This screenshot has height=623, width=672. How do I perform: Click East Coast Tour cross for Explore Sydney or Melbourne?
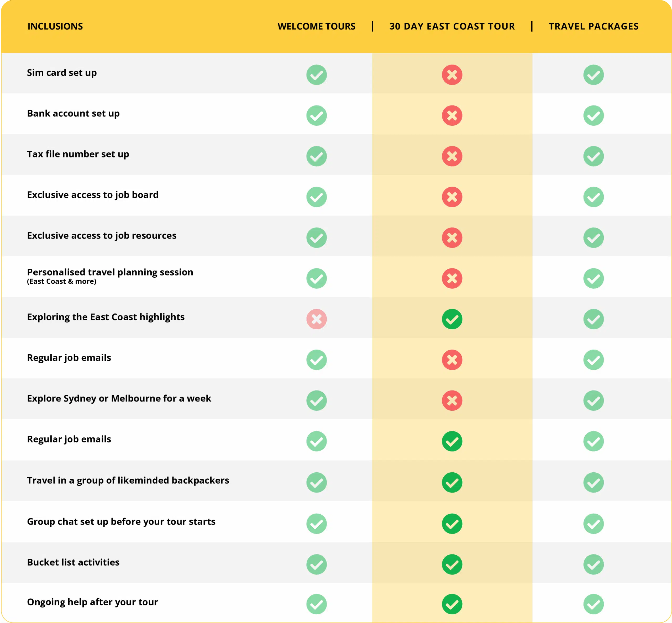[452, 400]
